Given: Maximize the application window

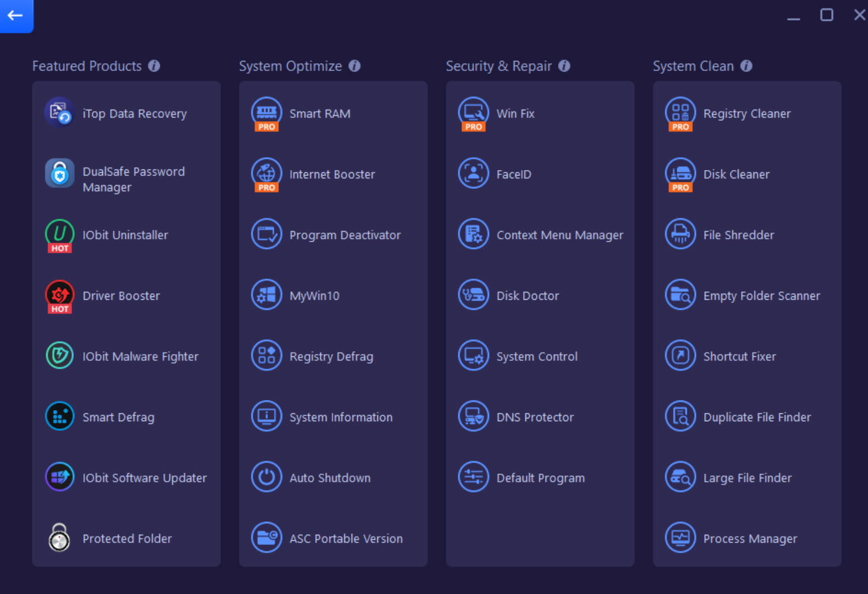Looking at the screenshot, I should coord(826,15).
